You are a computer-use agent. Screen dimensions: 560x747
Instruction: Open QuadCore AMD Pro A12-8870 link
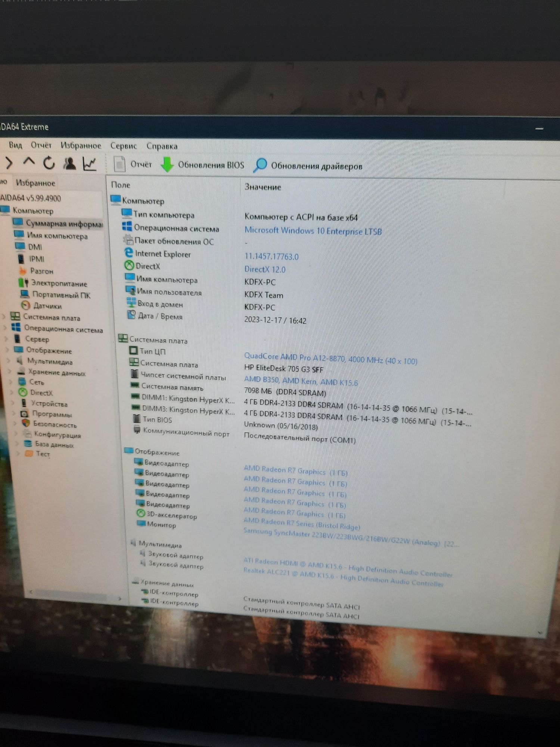(x=330, y=359)
